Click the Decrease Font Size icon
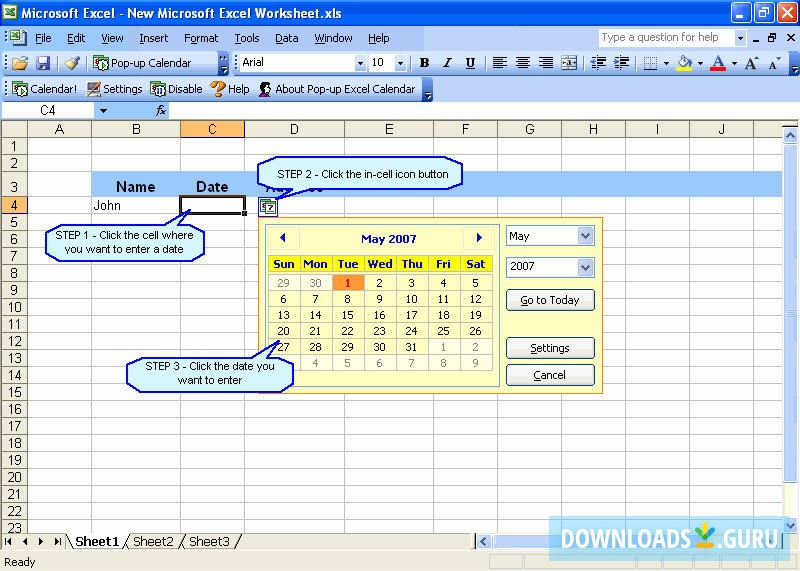The height and width of the screenshot is (571, 800). coord(774,63)
